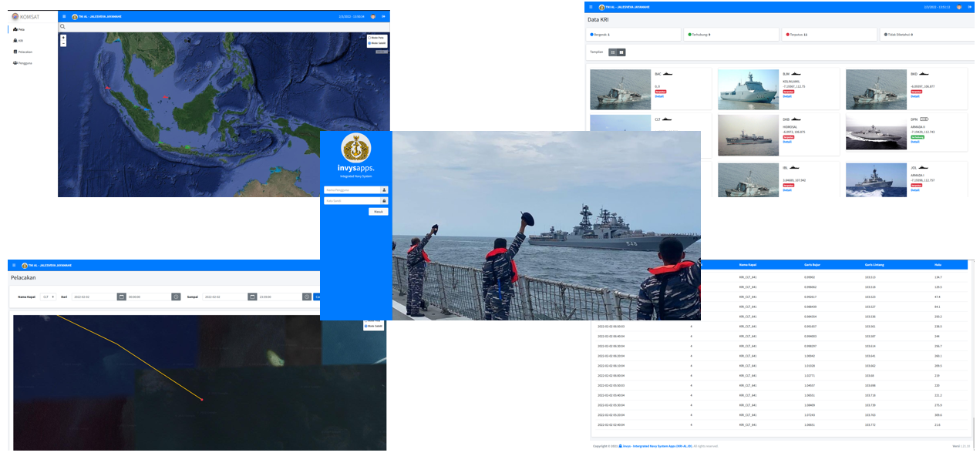The width and height of the screenshot is (980, 466).
Task: Click the Masuk login button
Action: 378,211
